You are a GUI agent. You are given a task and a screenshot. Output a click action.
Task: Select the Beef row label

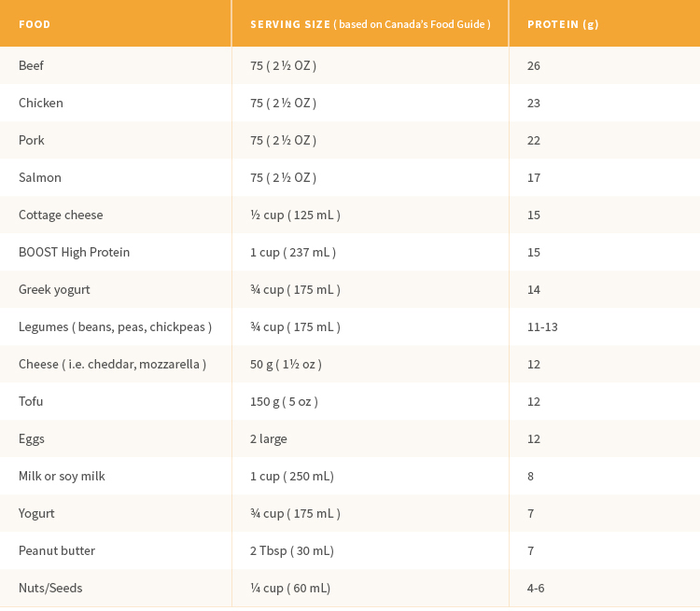pos(31,65)
